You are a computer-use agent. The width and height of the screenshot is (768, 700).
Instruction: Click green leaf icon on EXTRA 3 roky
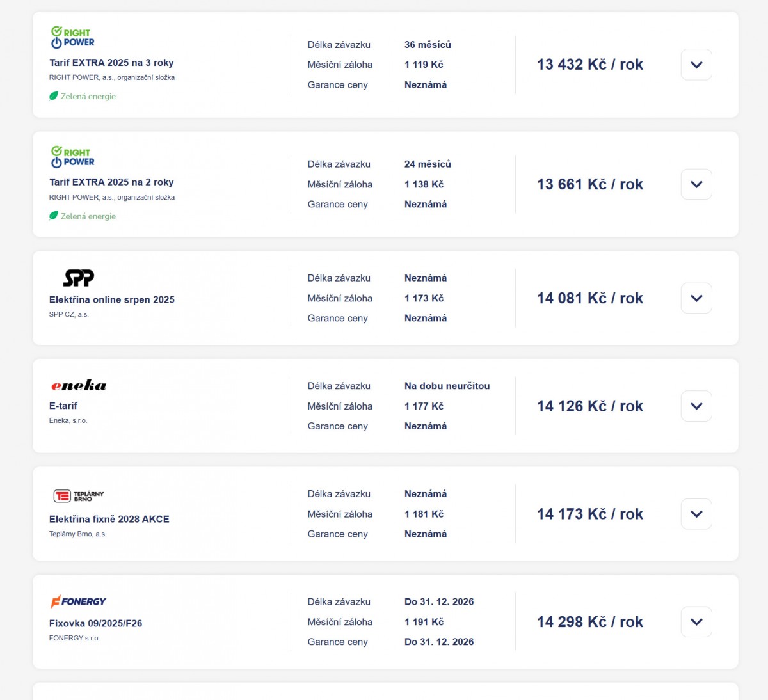point(54,96)
